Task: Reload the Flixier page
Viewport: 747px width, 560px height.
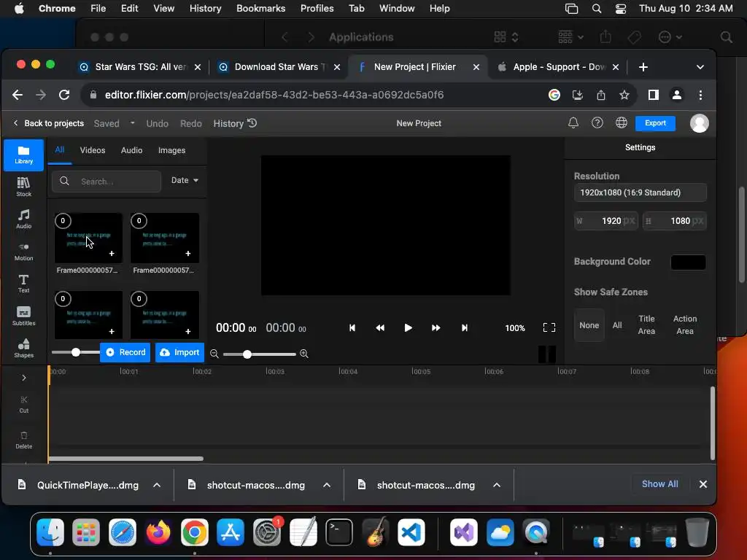Action: pyautogui.click(x=64, y=95)
